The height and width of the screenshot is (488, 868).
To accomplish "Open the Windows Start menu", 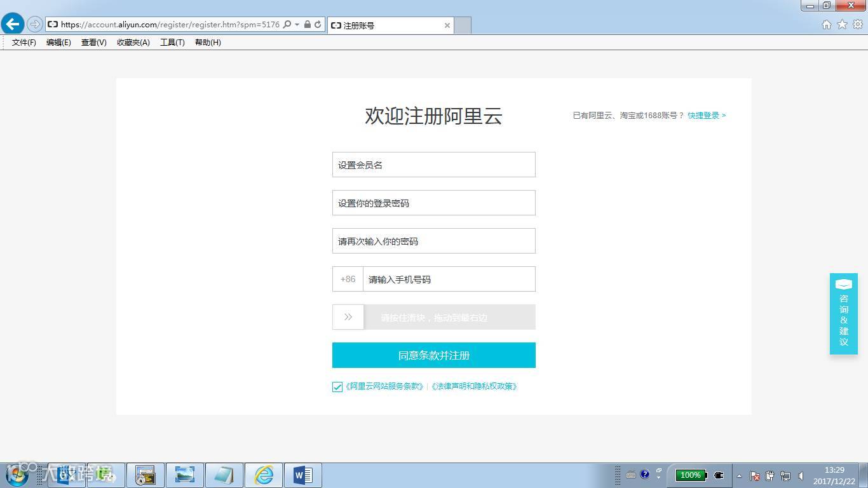I will (x=17, y=475).
